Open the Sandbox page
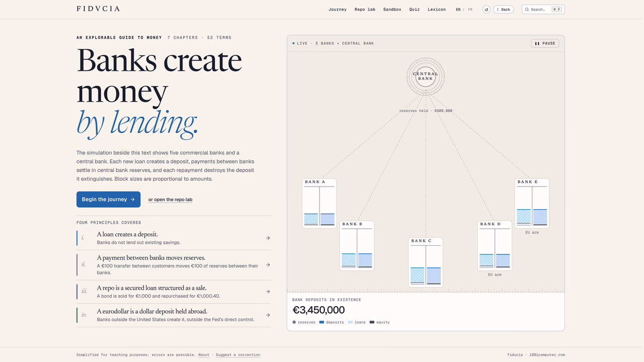Screen dimensions: 644x362 [392, 10]
